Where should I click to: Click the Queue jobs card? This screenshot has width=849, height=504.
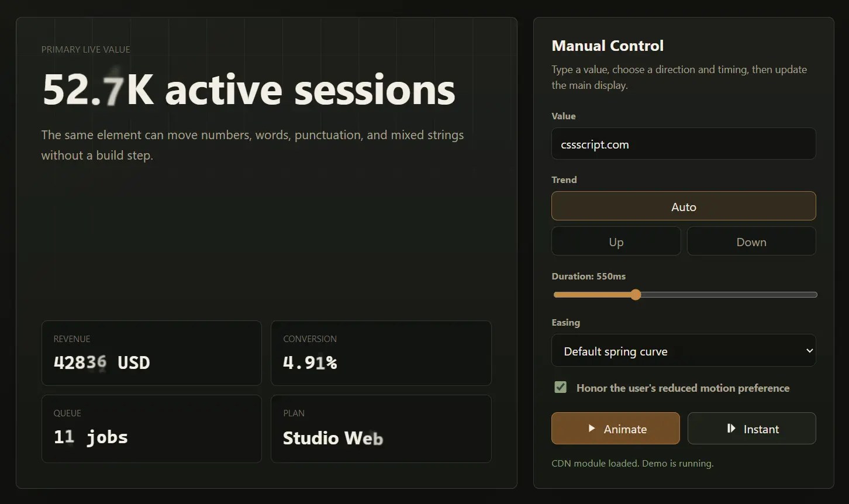tap(151, 429)
